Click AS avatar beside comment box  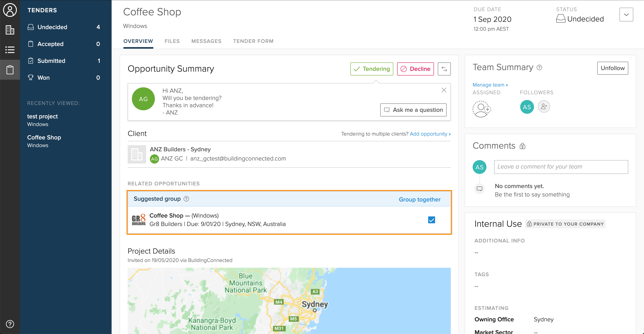479,167
